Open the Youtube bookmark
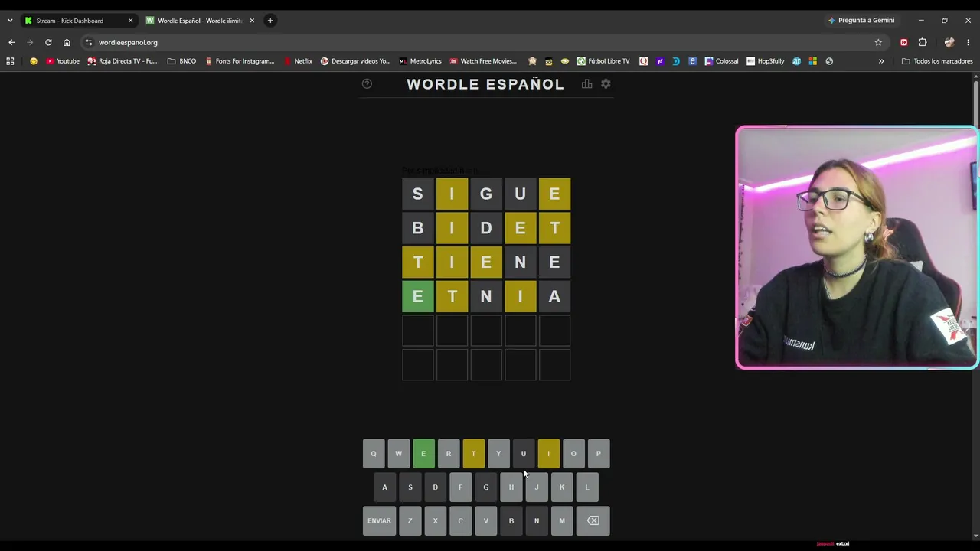The width and height of the screenshot is (980, 551). point(63,61)
